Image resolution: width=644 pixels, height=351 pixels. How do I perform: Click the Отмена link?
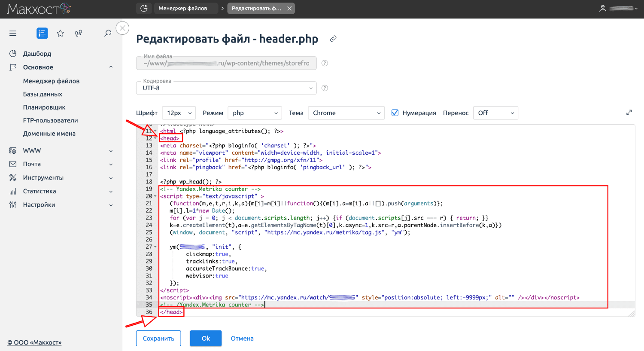click(x=242, y=339)
